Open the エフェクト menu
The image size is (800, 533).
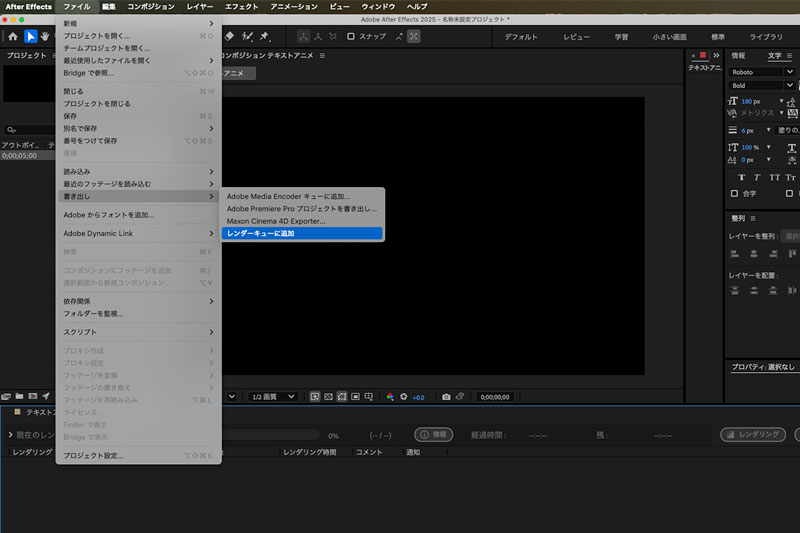point(241,7)
